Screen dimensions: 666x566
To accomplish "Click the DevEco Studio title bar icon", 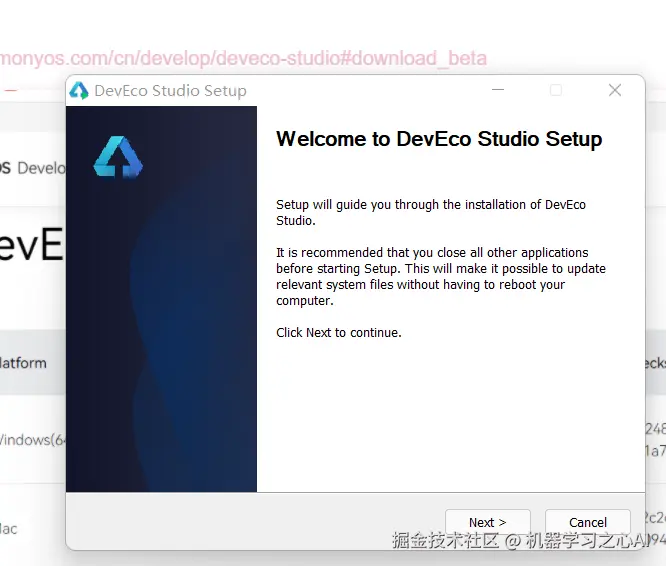I will coord(79,90).
